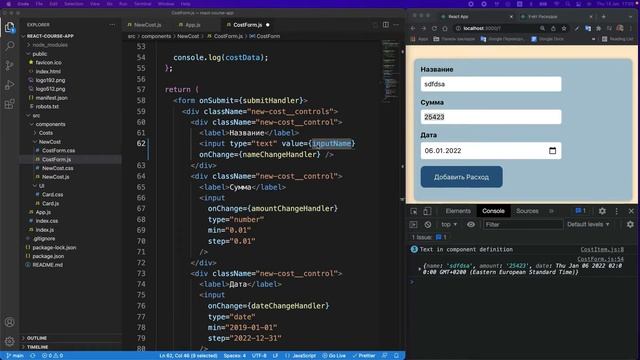640x360 pixels.
Task: Open the Extensions view in activity bar
Action: coord(10,104)
